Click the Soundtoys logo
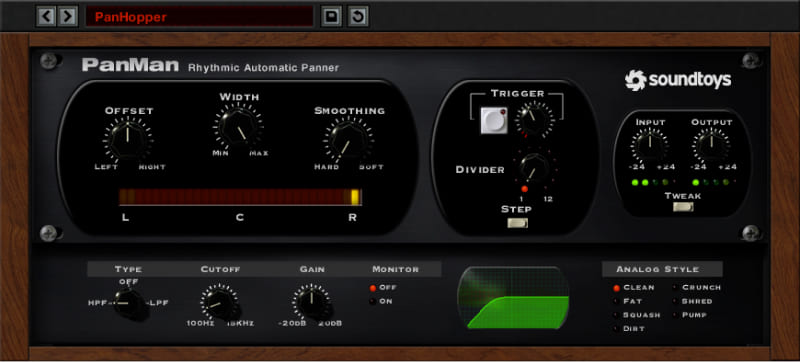This screenshot has height=362, width=800. (678, 80)
